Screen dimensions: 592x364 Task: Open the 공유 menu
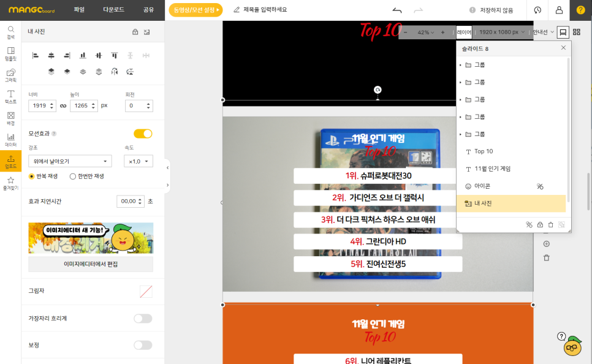pyautogui.click(x=148, y=10)
